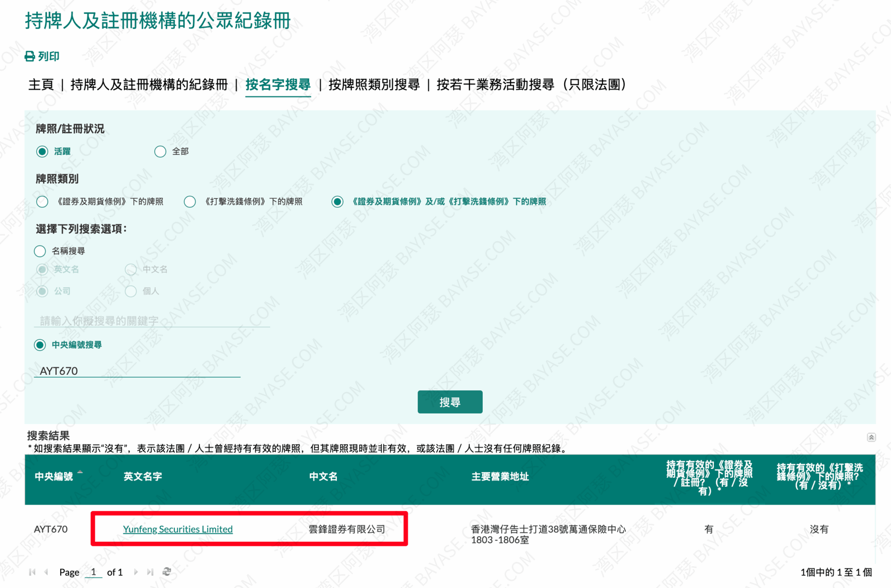
Task: Open Yunfeng Securities Limited link
Action: coord(178,529)
